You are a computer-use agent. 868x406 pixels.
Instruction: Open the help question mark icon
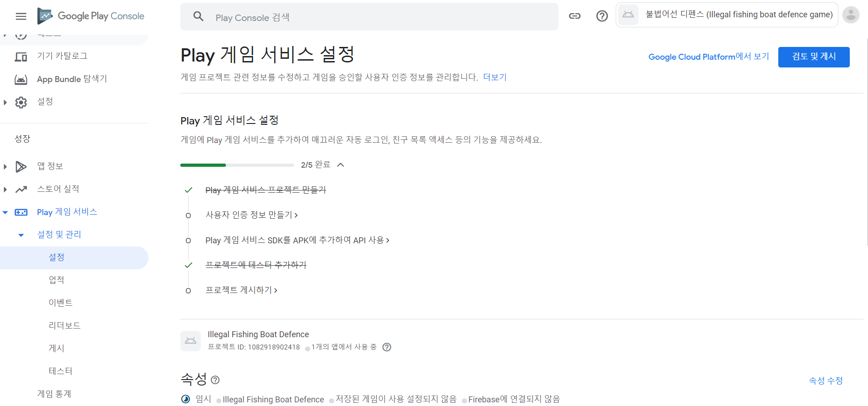coord(602,16)
